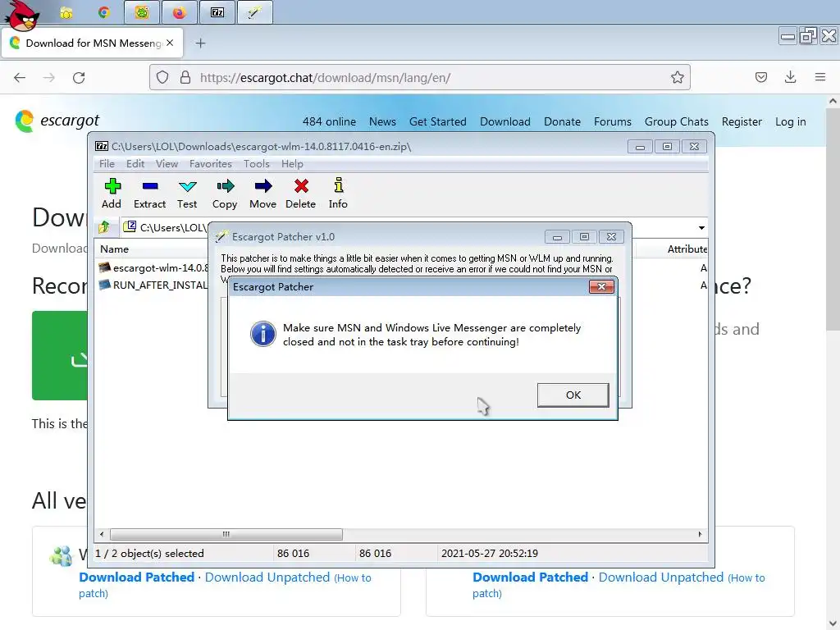The width and height of the screenshot is (840, 630).
Task: Click the Attributes column header in 7-Zip
Action: click(x=687, y=249)
